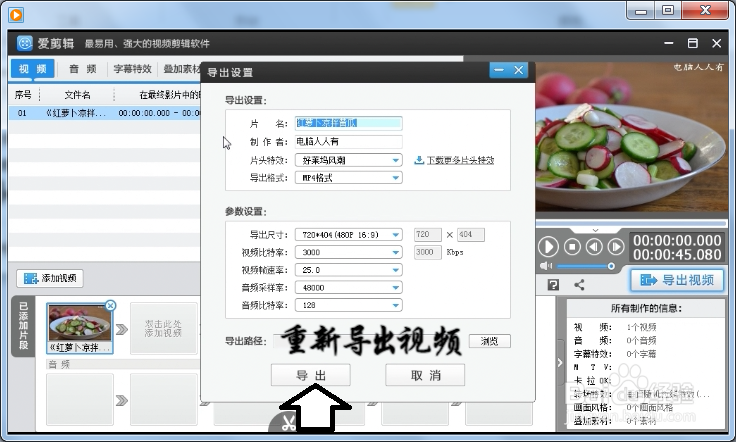Click the stop button in preview controls
The width and height of the screenshot is (736, 442).
click(x=572, y=246)
